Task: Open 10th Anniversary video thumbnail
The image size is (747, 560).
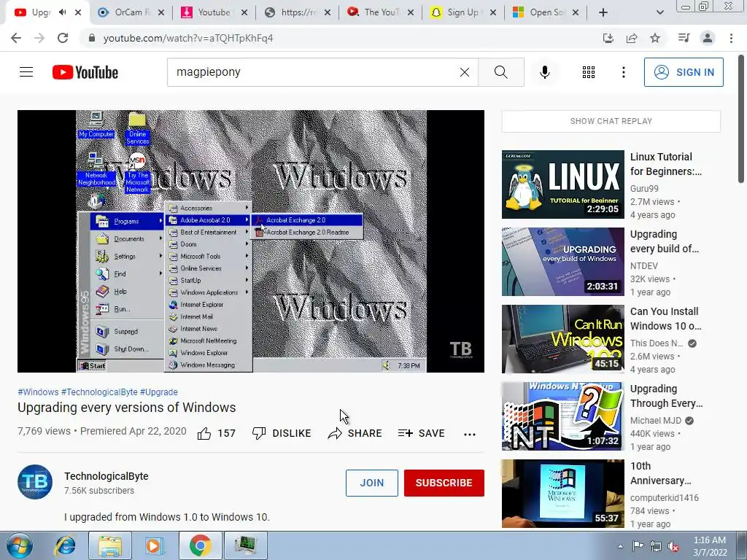Action: tap(563, 494)
